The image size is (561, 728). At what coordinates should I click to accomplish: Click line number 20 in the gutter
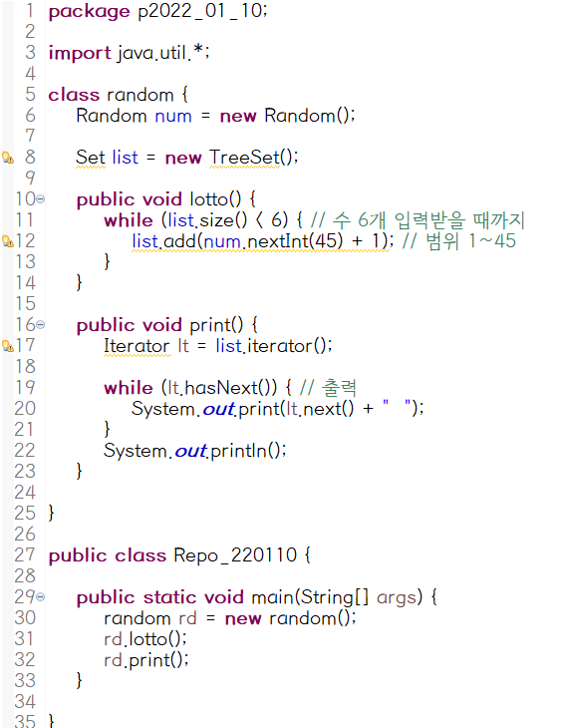pyautogui.click(x=25, y=409)
